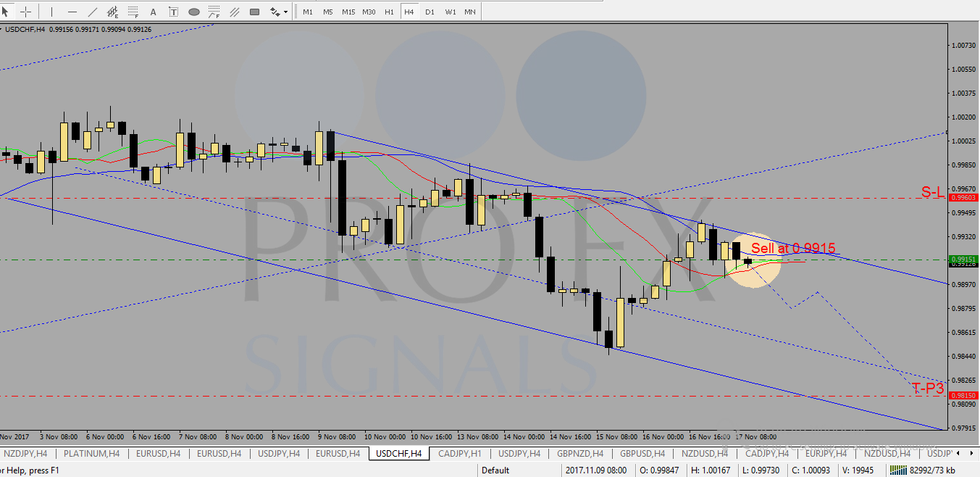Pick the rectangle shape tool
Viewport: 980px width, 477px height.
(254, 12)
